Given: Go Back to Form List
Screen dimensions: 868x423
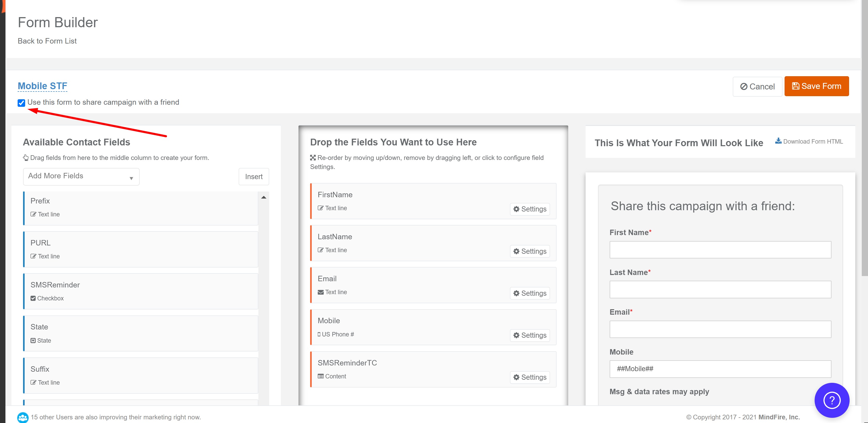Looking at the screenshot, I should click(47, 41).
